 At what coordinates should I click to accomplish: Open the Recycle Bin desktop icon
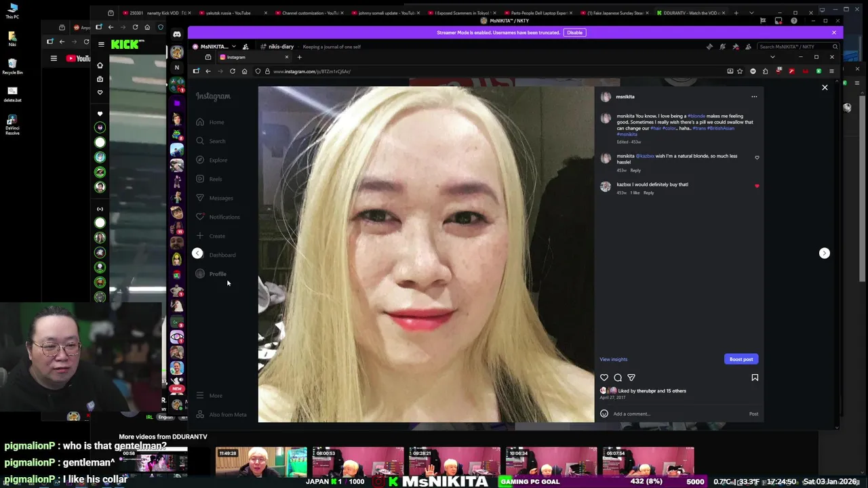tap(12, 66)
